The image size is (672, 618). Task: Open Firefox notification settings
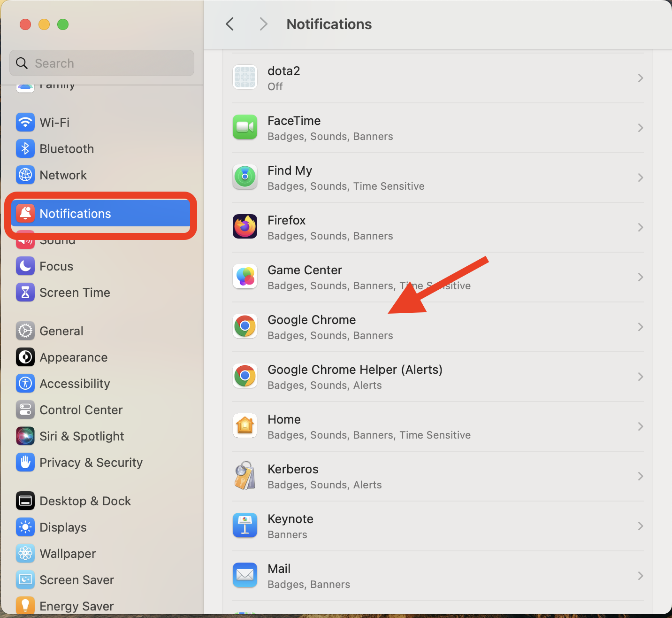437,227
